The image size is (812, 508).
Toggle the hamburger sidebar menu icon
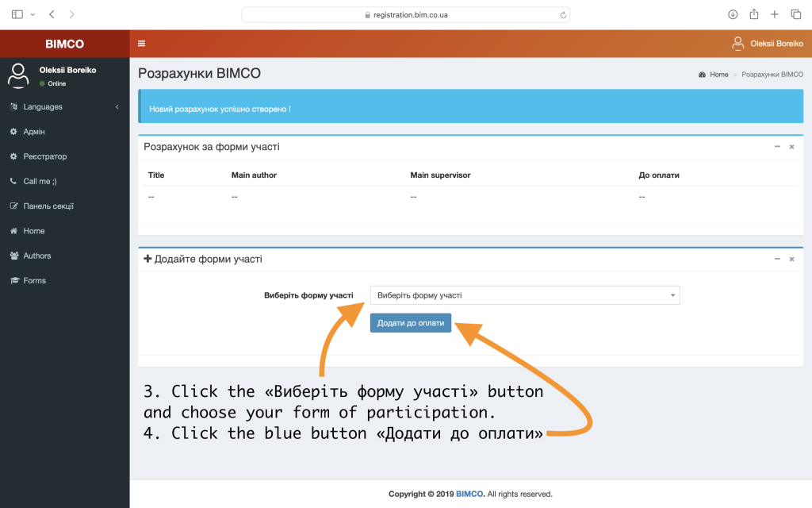142,44
